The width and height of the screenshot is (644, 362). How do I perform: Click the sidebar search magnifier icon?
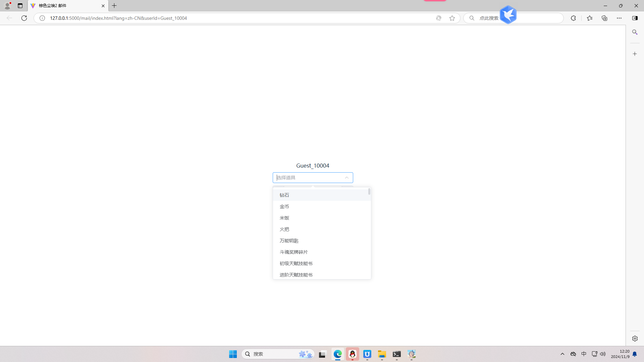pos(635,32)
